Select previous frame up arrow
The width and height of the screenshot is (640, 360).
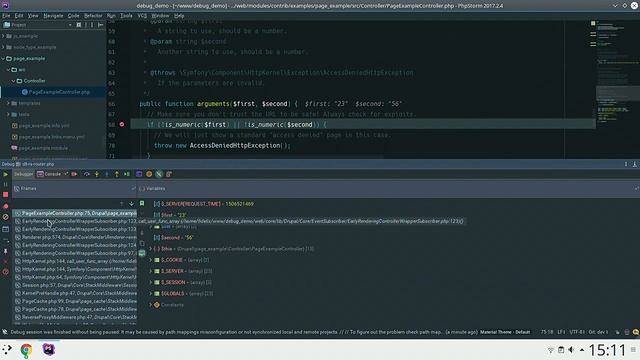[121, 204]
